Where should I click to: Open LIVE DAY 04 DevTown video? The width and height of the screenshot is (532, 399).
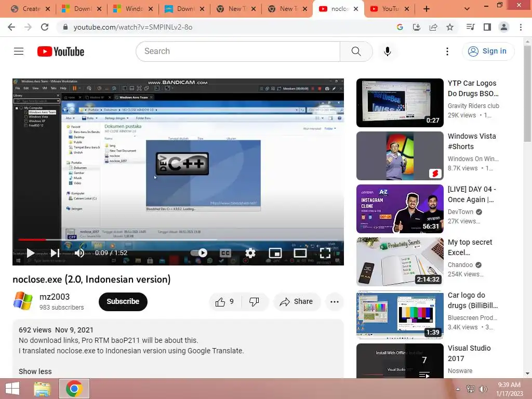tap(400, 209)
